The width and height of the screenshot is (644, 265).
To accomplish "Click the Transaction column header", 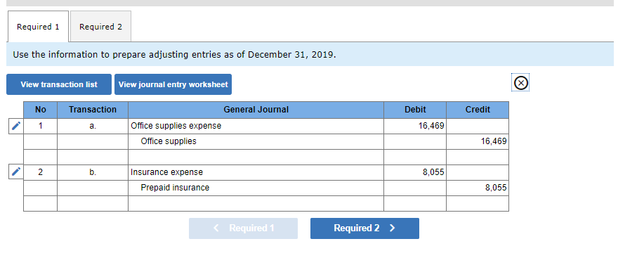I will click(x=93, y=110).
